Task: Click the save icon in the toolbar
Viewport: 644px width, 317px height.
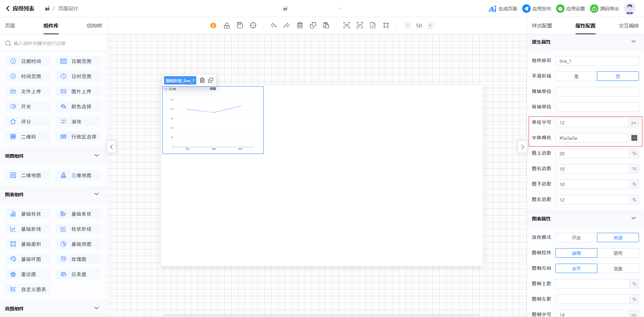Action: click(240, 25)
